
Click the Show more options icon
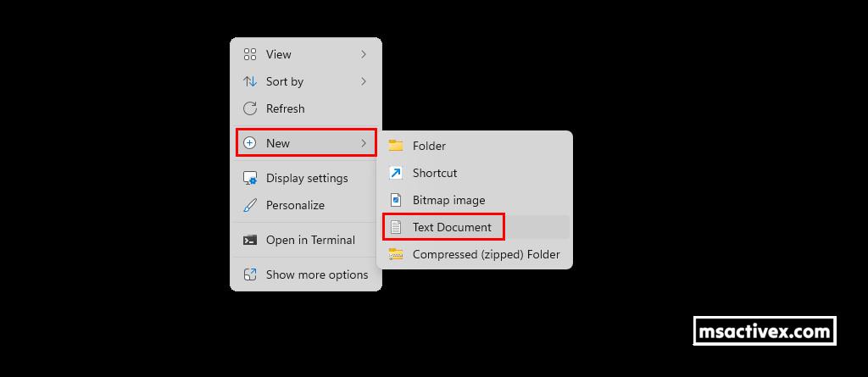(250, 274)
